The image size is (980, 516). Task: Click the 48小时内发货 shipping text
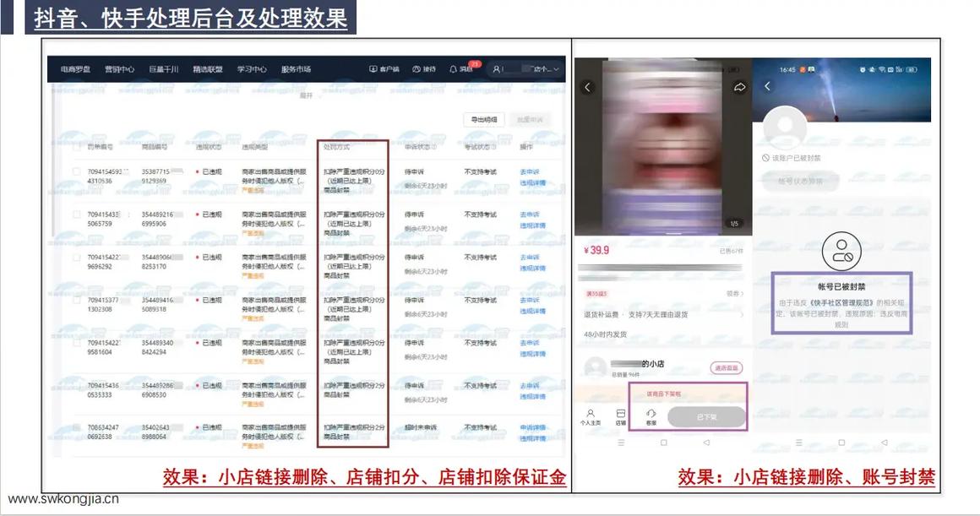[x=605, y=334]
